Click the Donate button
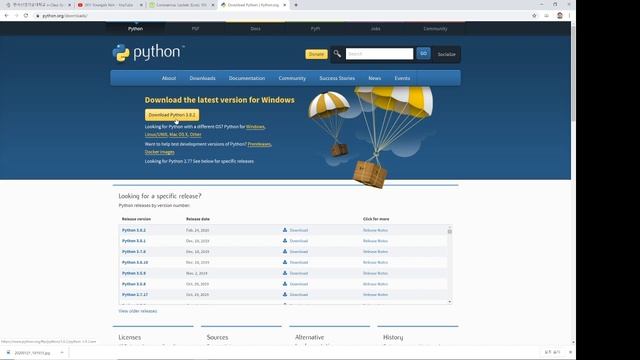640x360 pixels. (316, 54)
